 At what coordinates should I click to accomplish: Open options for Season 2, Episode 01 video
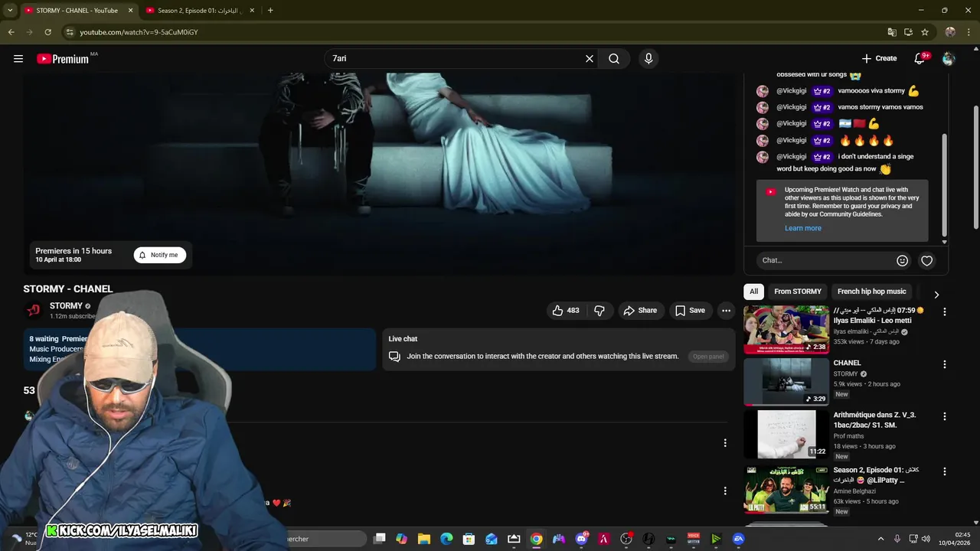click(x=945, y=471)
